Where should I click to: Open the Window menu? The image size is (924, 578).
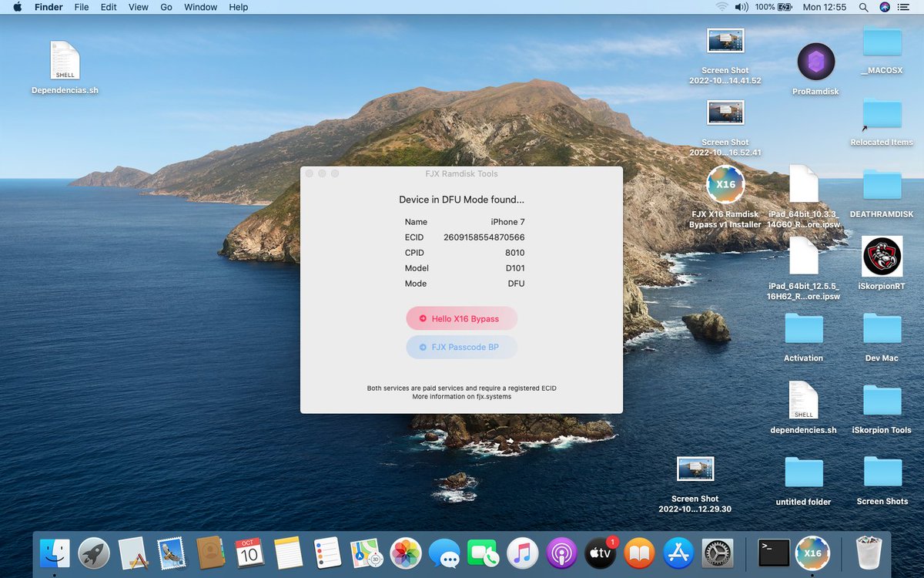(200, 7)
